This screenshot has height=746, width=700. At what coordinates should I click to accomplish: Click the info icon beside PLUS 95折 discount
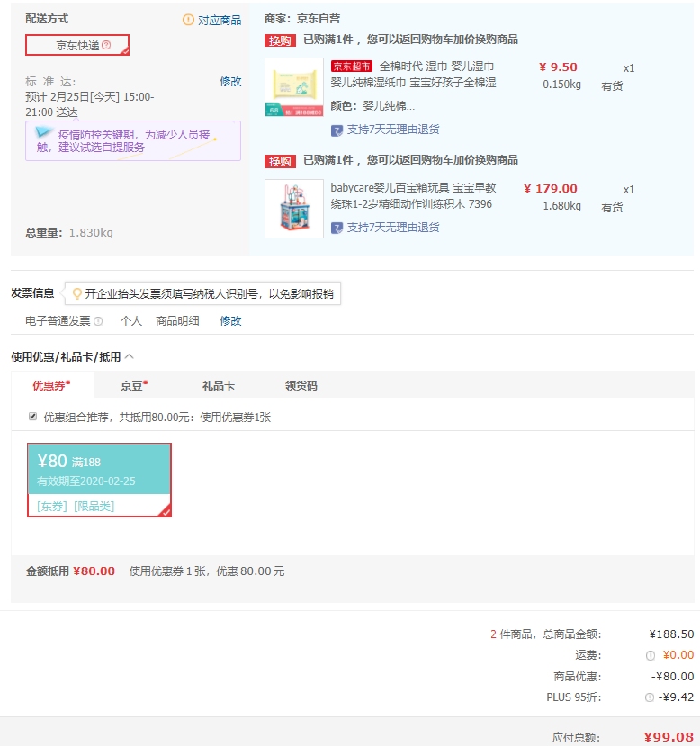(649, 697)
